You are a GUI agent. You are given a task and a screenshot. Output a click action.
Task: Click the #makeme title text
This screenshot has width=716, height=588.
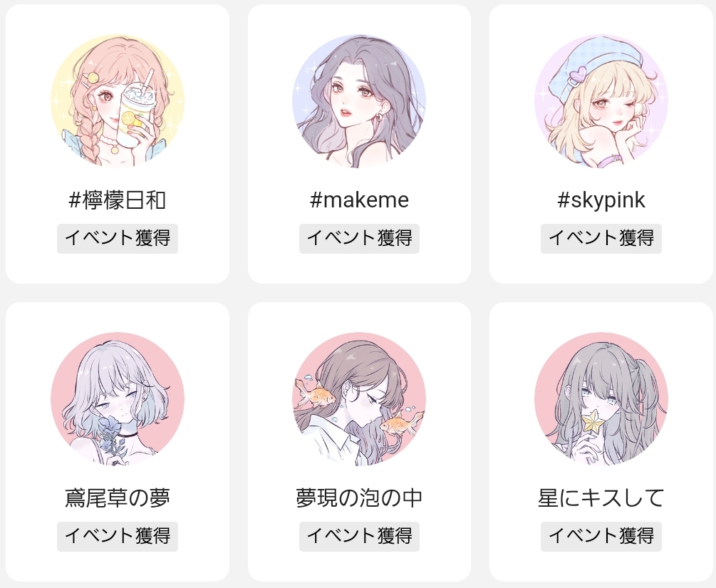359,200
